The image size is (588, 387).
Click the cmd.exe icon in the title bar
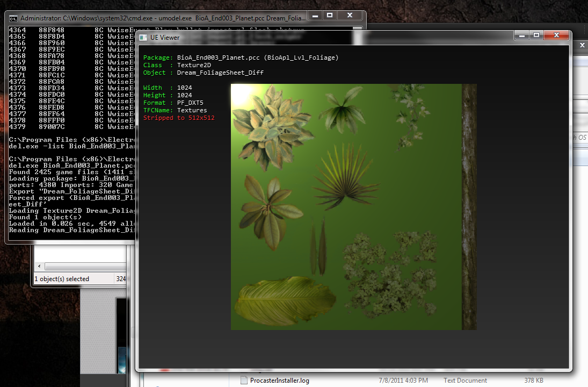(x=13, y=18)
